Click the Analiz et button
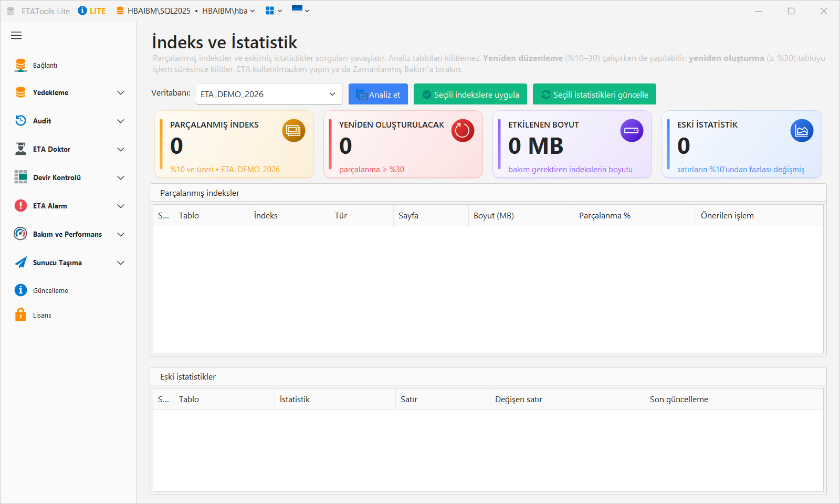This screenshot has width=840, height=504. pyautogui.click(x=378, y=94)
